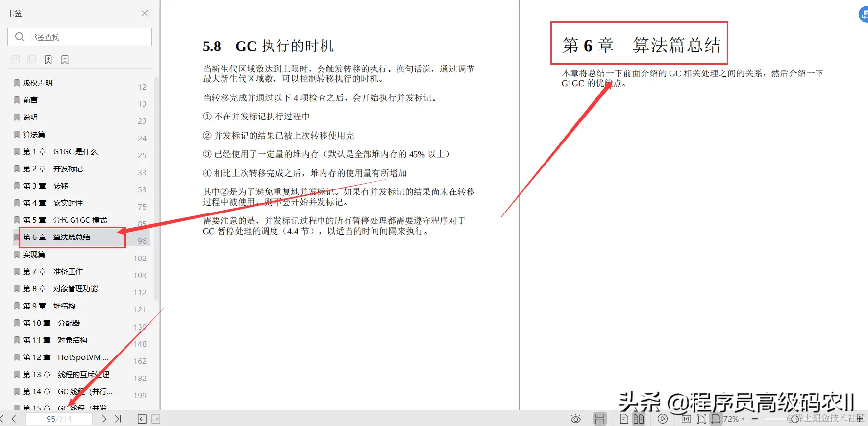Click the add bookmark icon
Viewport: 868px width, 426px height.
pos(48,60)
